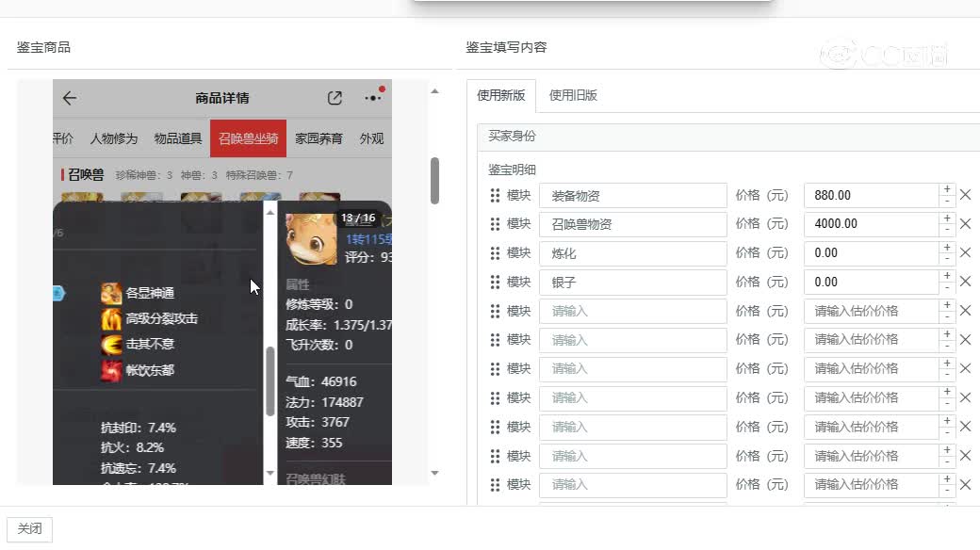Remove the 炼化 module with its X button
This screenshot has height=550, width=980.
pyautogui.click(x=965, y=252)
